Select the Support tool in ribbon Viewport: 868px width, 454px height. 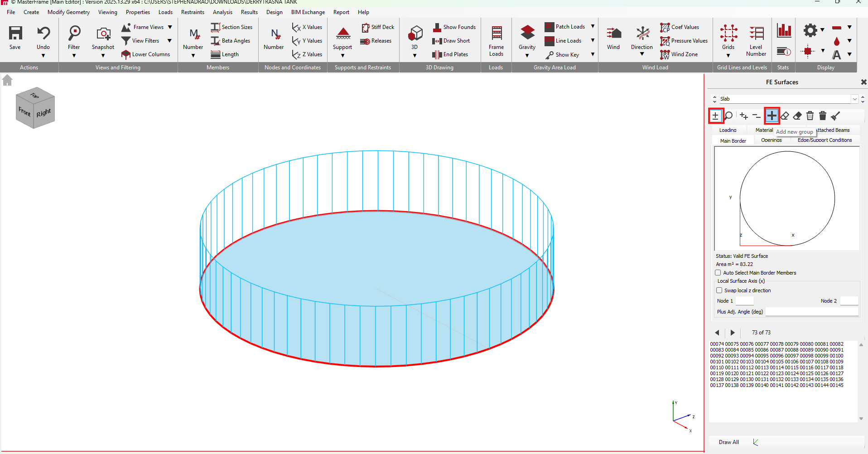(342, 34)
